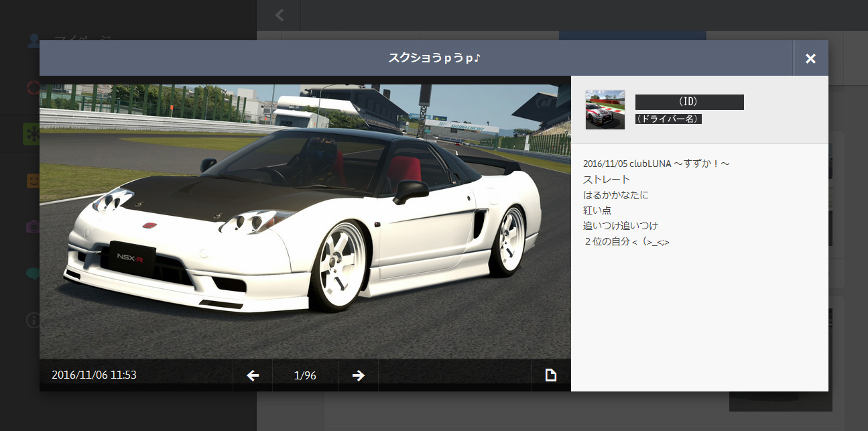Screen dimensions: 868x431
Task: Go to the previous photo with the left arrow
Action: click(253, 375)
